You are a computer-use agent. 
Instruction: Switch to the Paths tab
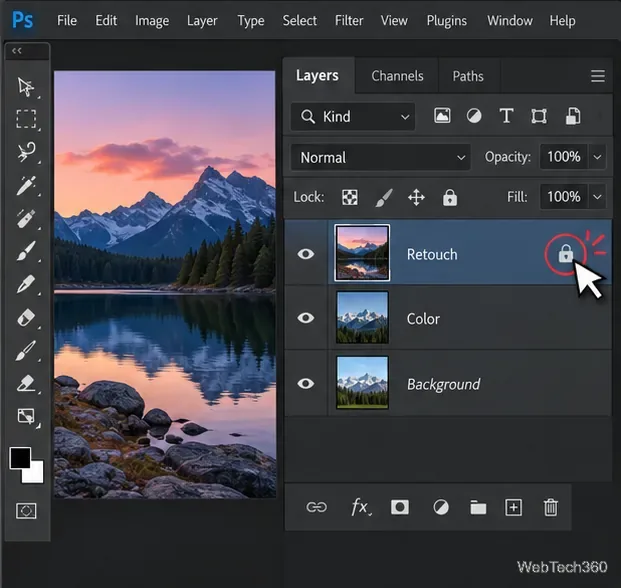(468, 76)
